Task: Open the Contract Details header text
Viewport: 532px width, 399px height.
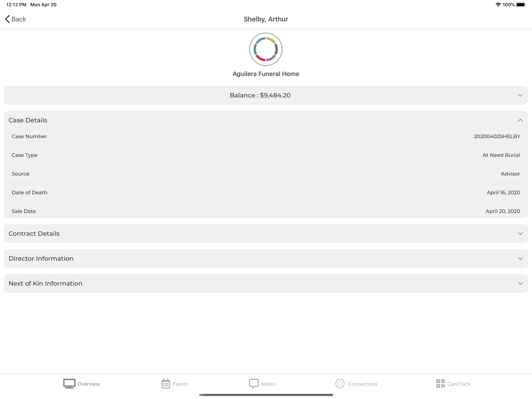Action: tap(34, 234)
